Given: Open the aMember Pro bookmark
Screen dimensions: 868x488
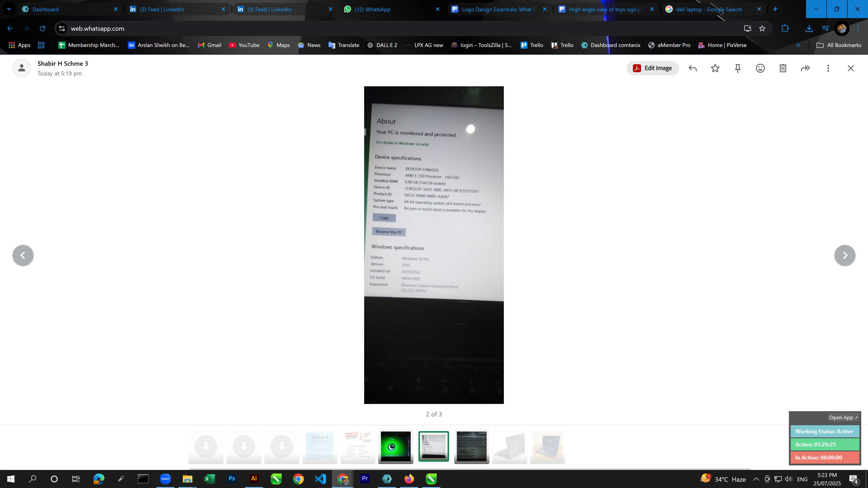Looking at the screenshot, I should (669, 45).
